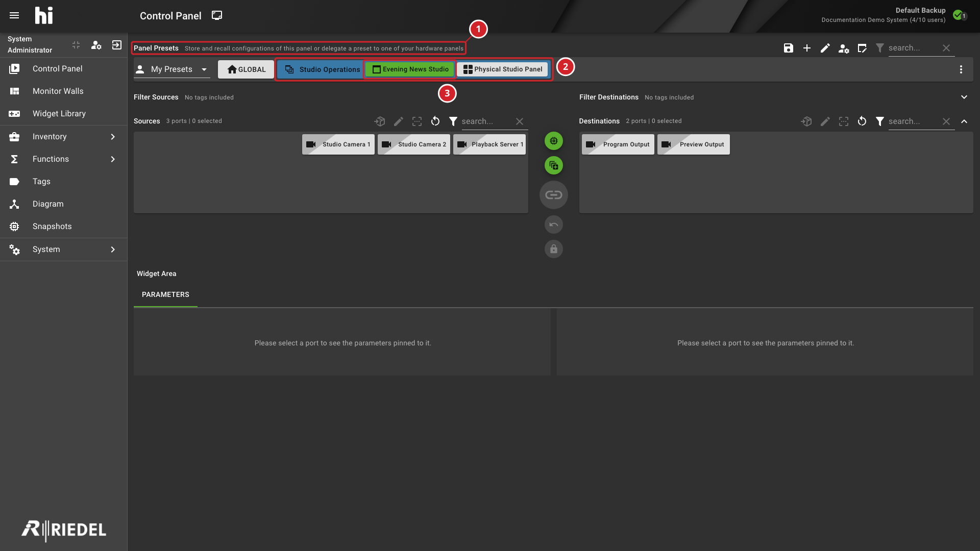
Task: Select the Studio Camera 2 source
Action: click(x=414, y=144)
